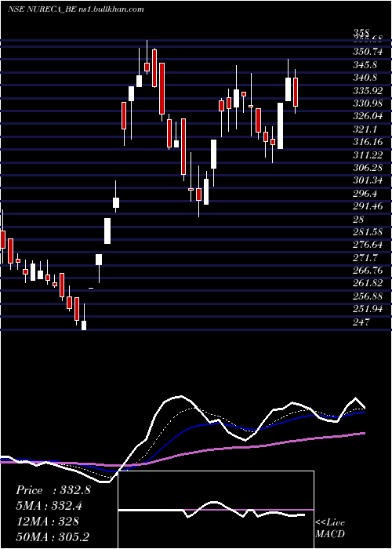
Task: Click inside the MACD inset panel
Action: tap(216, 510)
